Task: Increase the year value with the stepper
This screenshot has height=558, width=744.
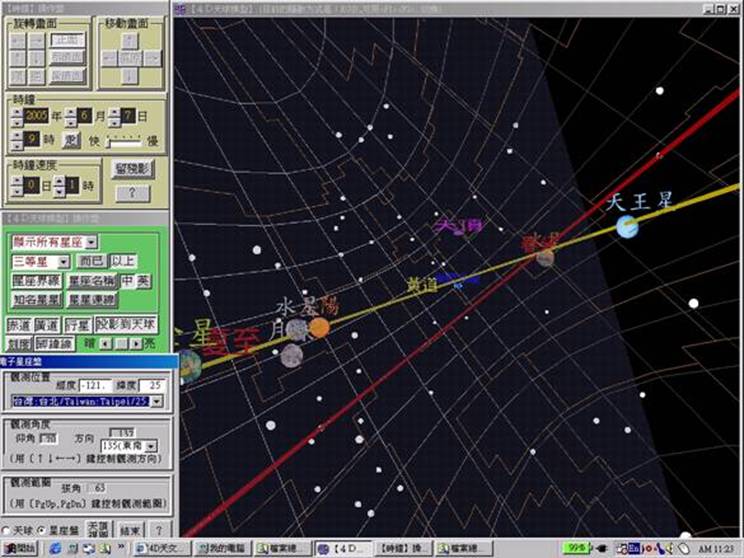Action: [x=15, y=111]
